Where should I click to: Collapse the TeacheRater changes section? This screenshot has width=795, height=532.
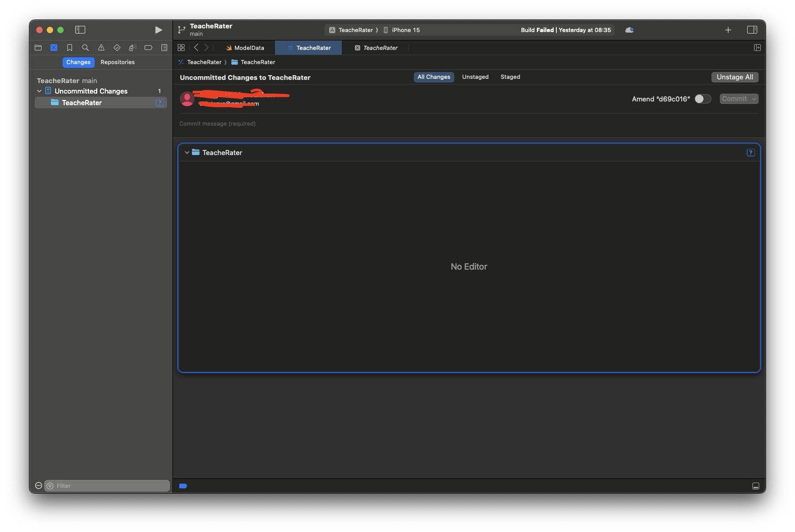(187, 152)
